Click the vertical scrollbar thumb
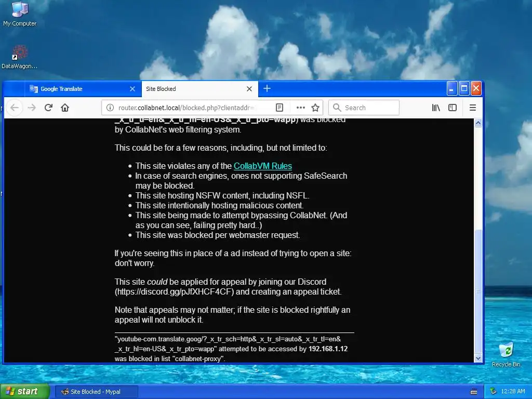Viewport: 532px width, 399px height. pyautogui.click(x=478, y=291)
